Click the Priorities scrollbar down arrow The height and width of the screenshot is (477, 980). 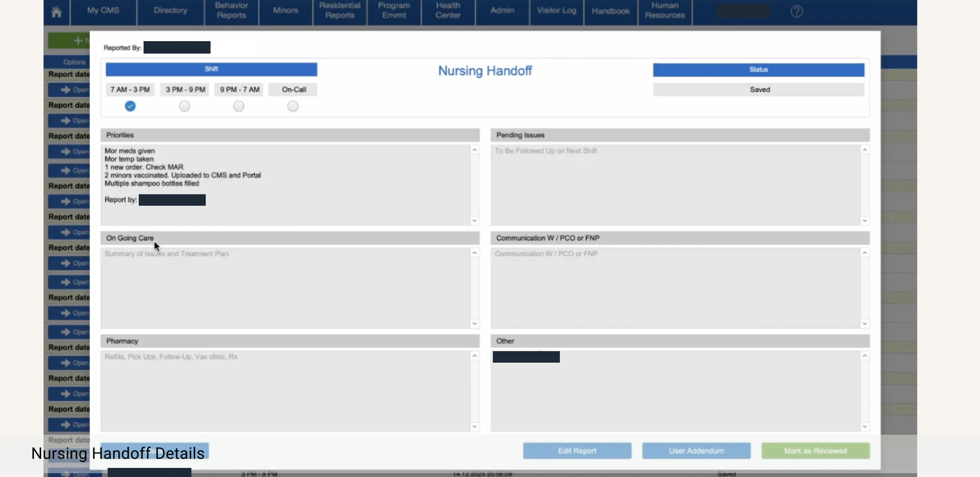point(475,221)
